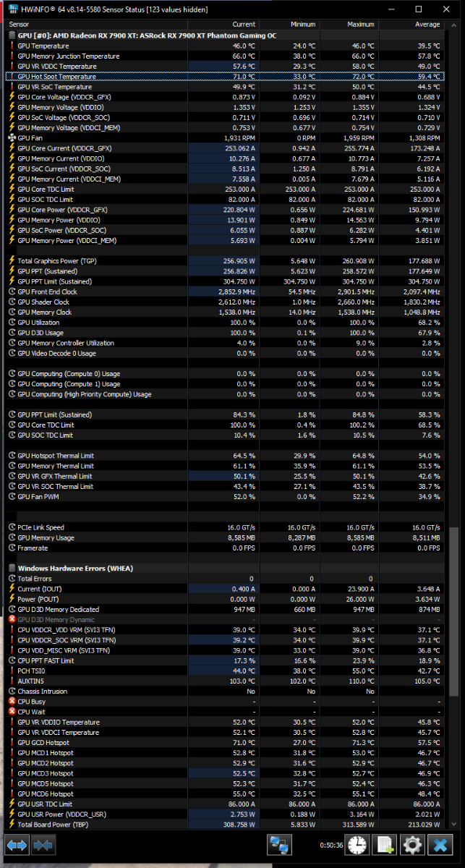465x868 pixels.
Task: Select the GPU VR VDDC Temperature row
Action: (x=226, y=66)
